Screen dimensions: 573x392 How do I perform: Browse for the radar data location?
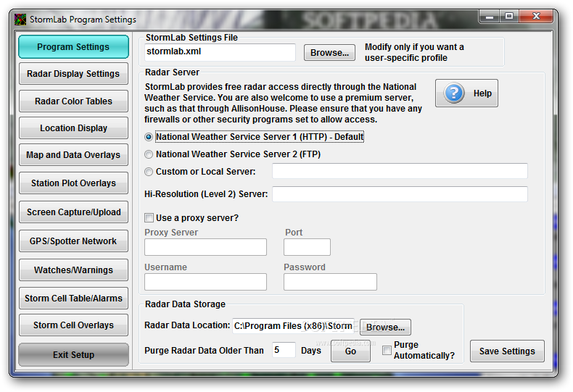385,327
